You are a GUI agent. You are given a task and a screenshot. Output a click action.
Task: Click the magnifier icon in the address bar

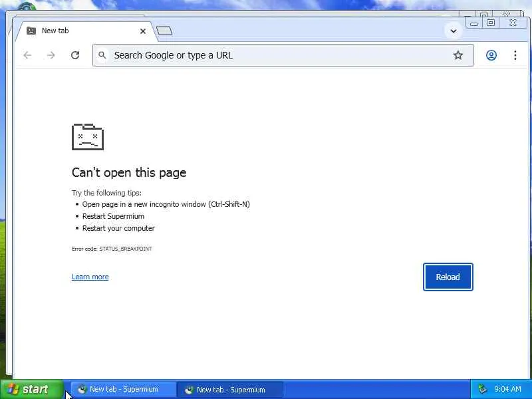coord(102,55)
